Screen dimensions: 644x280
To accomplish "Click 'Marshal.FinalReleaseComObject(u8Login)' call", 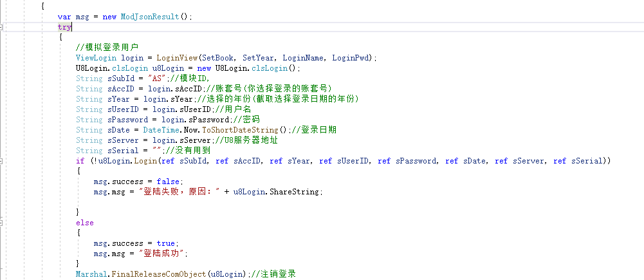I will pyautogui.click(x=161, y=274).
